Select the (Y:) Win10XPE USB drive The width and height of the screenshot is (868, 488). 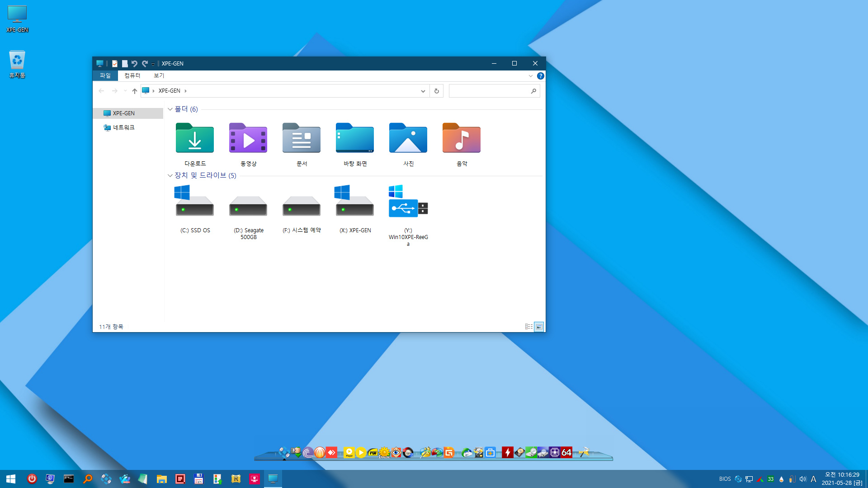point(408,216)
